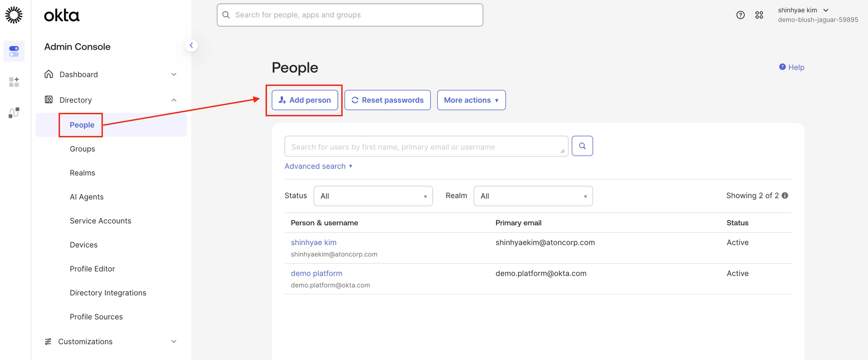Screen dimensions: 868x360
Task: Go to Groups in the Directory menu
Action: (x=82, y=149)
